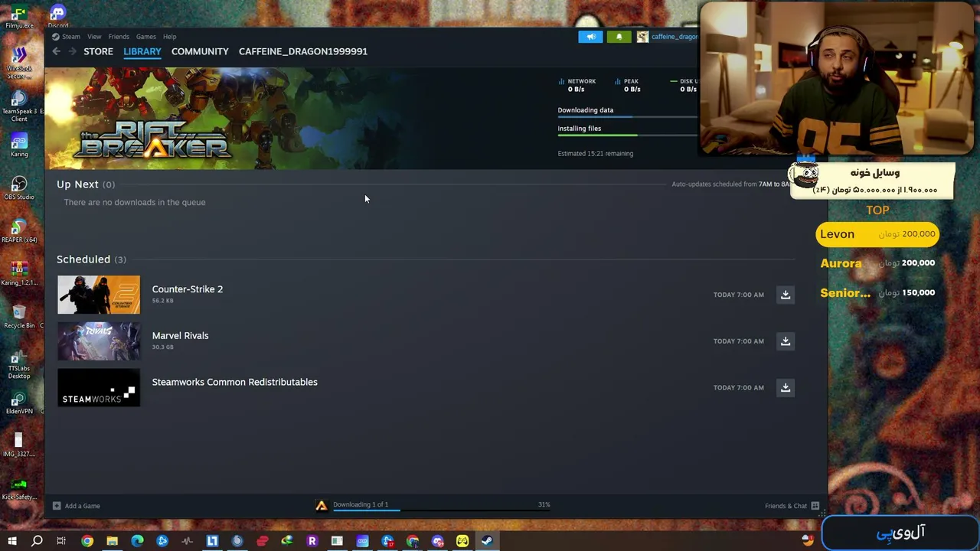Open the Friends & Chat icon
Image resolution: width=980 pixels, height=551 pixels.
pos(815,506)
